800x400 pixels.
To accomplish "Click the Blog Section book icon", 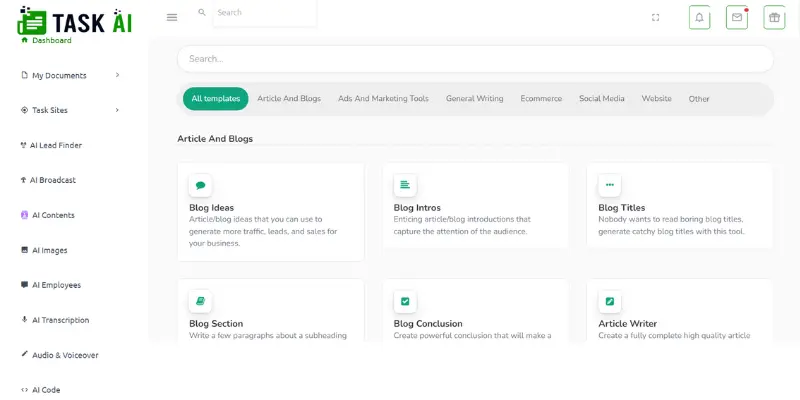I will coord(201,302).
